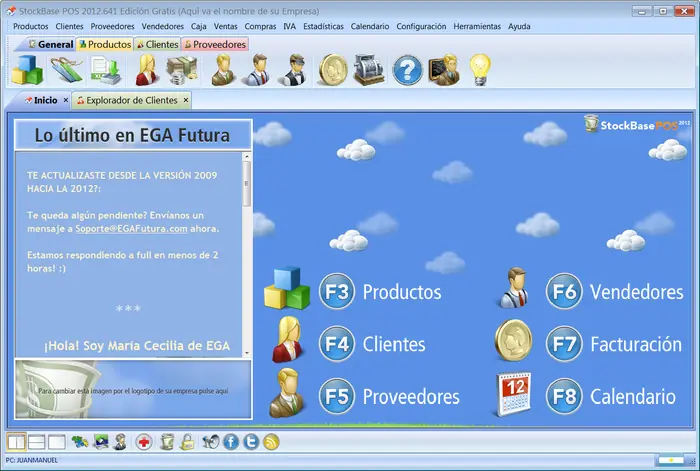
Task: Switch to the yellow Productos ribbon tab
Action: [105, 44]
